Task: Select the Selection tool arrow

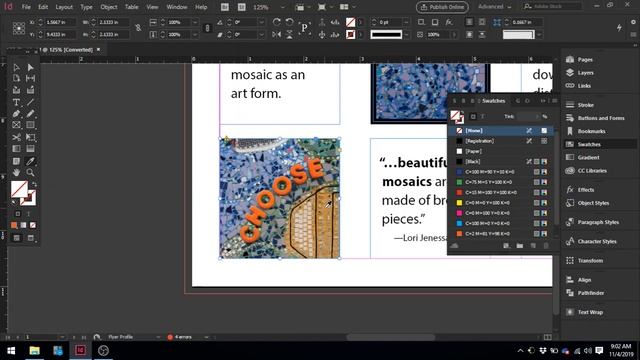Action: pos(16,67)
